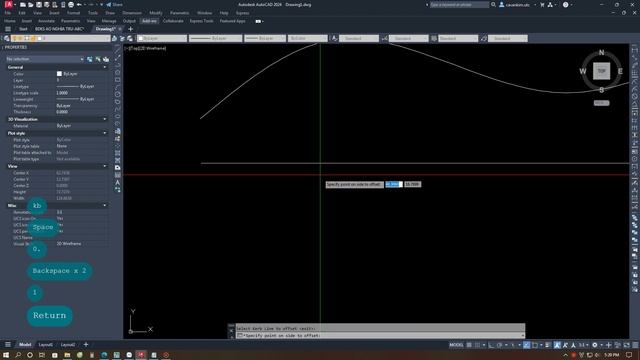Click the W compass letter on ViewCube
Screen dimensions: 640x360
coord(583,71)
